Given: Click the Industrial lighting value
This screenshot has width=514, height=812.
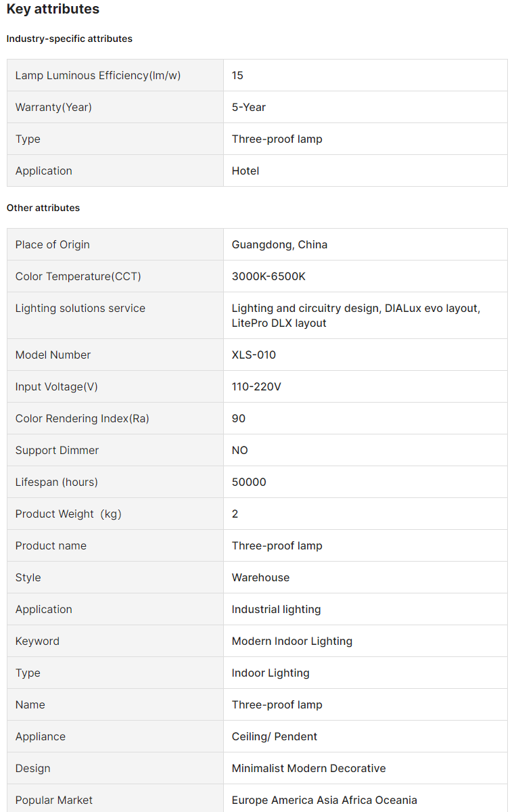Looking at the screenshot, I should (276, 609).
